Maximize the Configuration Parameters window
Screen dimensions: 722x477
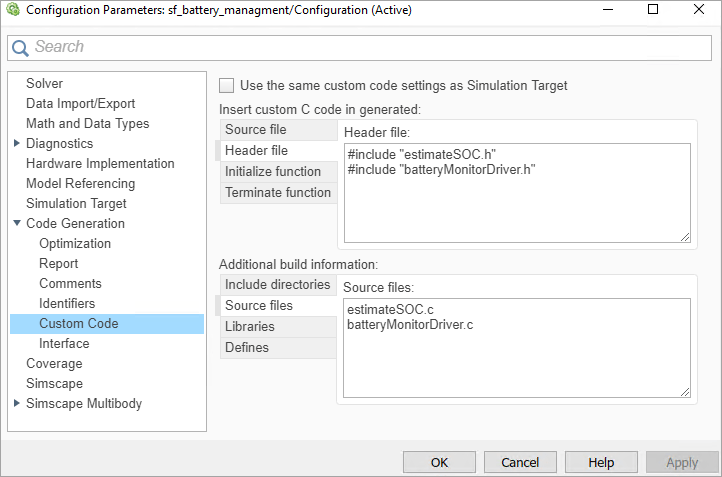[x=652, y=9]
